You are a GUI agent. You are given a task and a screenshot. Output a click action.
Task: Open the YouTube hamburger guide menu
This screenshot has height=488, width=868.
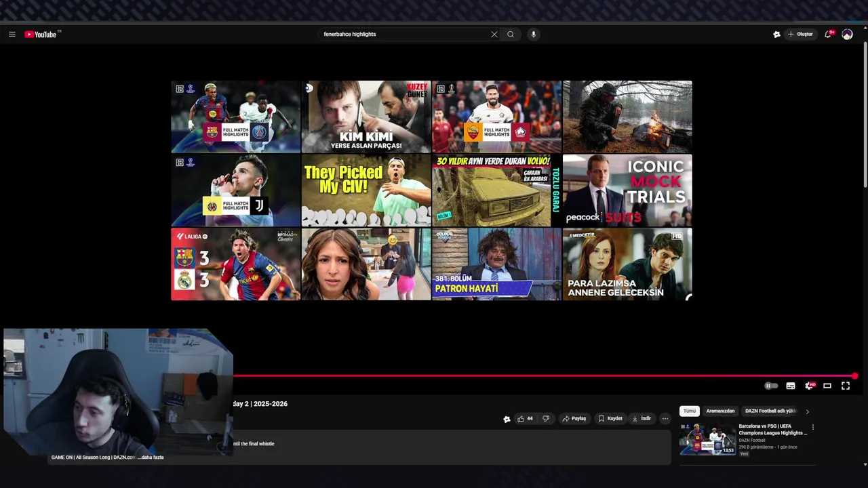pos(12,35)
